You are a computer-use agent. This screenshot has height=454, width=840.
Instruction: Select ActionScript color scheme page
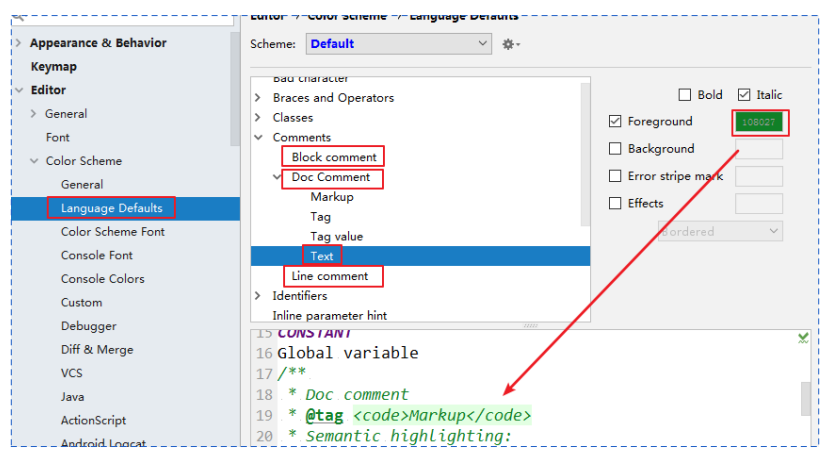pyautogui.click(x=93, y=420)
